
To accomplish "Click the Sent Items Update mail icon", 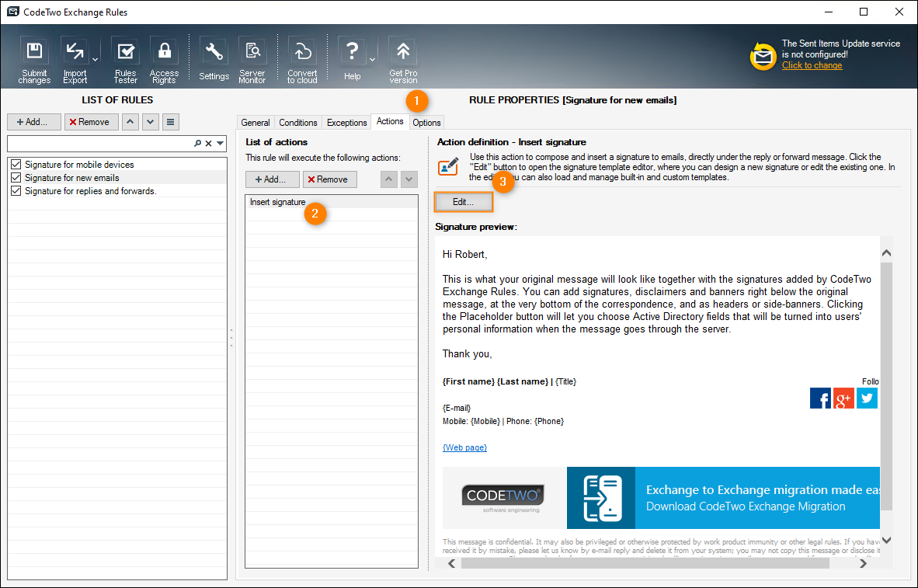I will pyautogui.click(x=763, y=56).
